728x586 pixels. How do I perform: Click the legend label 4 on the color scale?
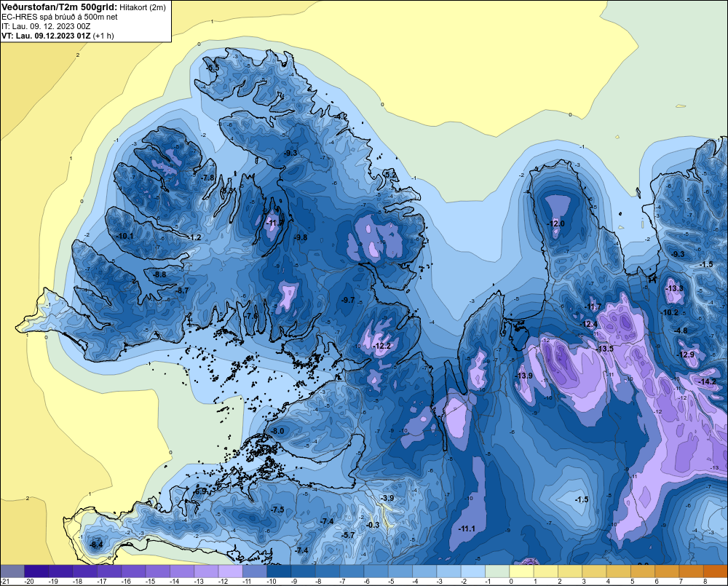click(x=608, y=582)
